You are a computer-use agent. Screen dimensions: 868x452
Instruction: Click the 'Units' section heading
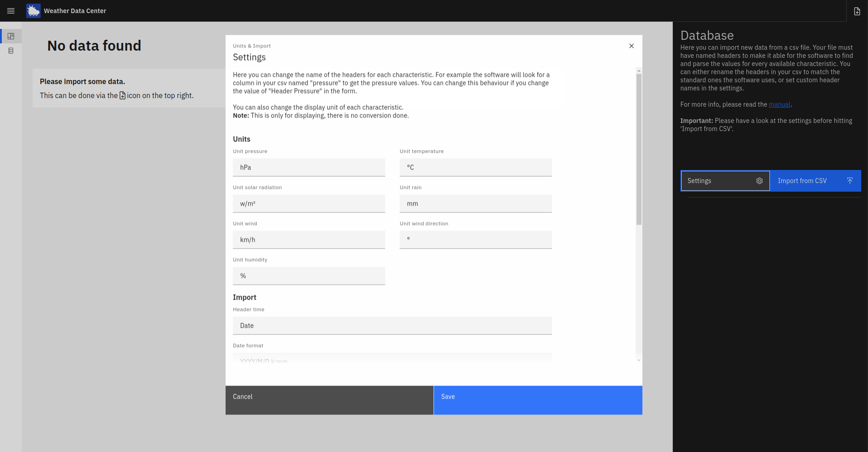(241, 139)
